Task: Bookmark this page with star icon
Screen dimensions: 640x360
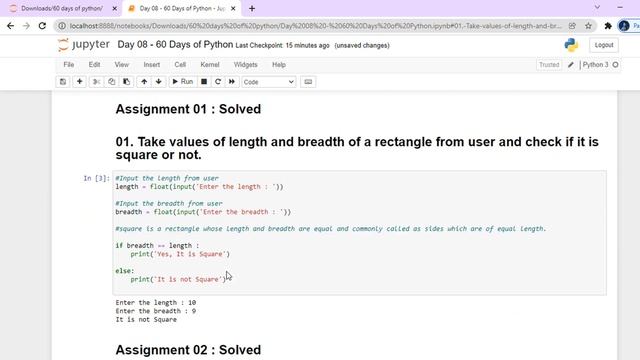Action: coord(588,26)
